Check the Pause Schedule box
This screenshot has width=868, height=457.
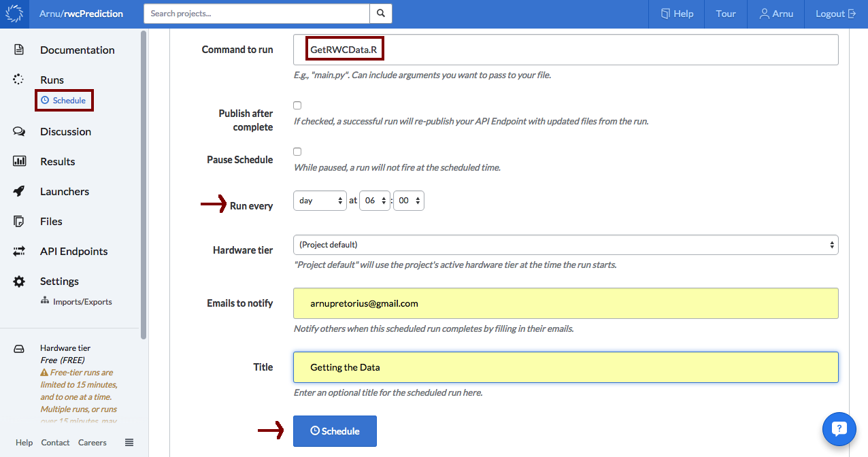coord(297,151)
